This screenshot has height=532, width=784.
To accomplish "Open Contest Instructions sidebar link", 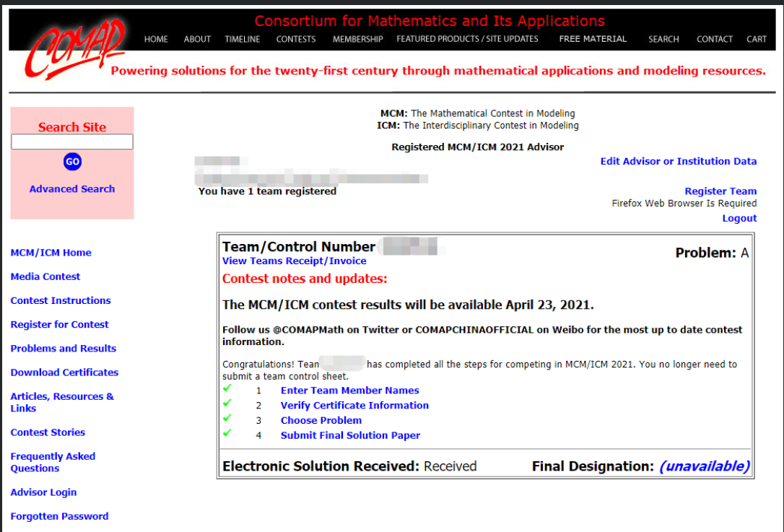I will pyautogui.click(x=61, y=300).
